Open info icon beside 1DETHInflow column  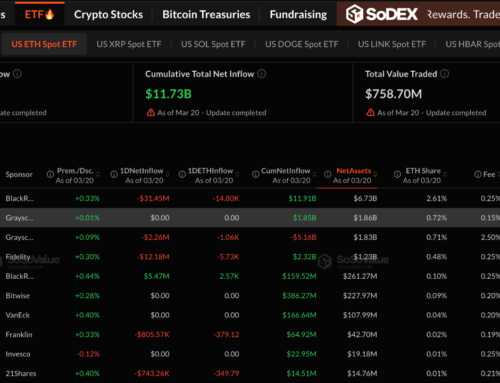coord(182,174)
